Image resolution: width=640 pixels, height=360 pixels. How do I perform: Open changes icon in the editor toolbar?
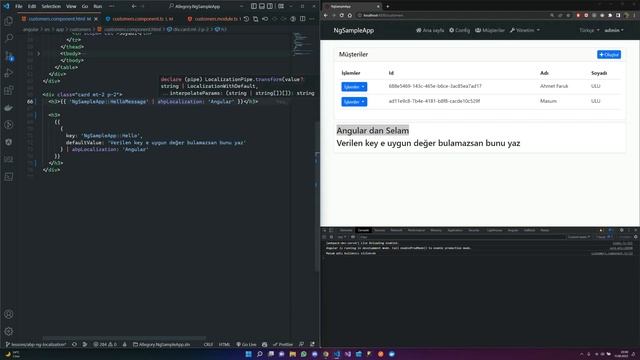pos(256,19)
